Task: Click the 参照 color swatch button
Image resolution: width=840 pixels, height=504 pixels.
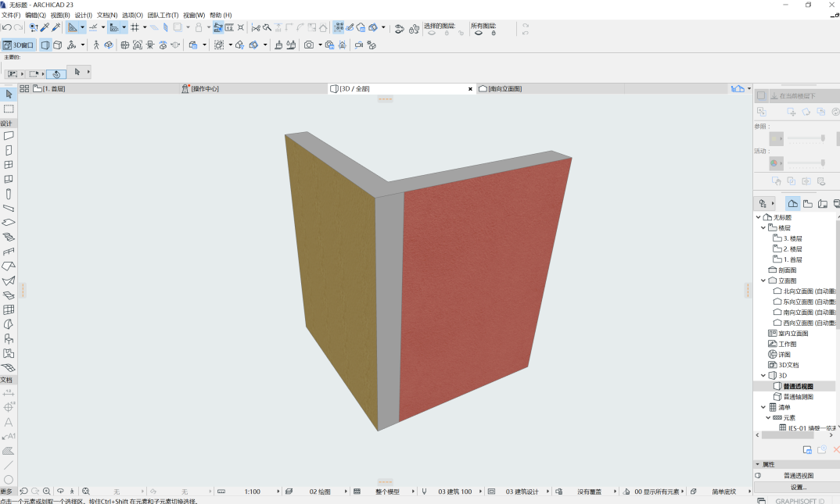Action: pyautogui.click(x=776, y=139)
